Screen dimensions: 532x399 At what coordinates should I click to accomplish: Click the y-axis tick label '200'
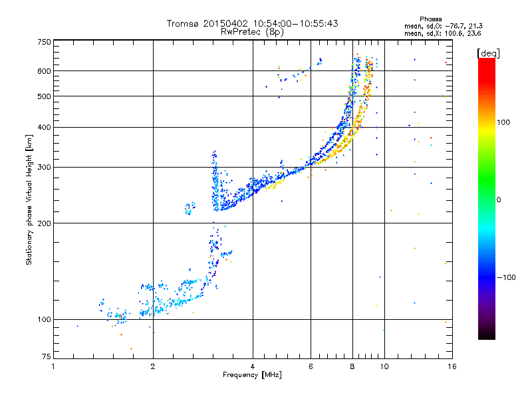pos(44,223)
